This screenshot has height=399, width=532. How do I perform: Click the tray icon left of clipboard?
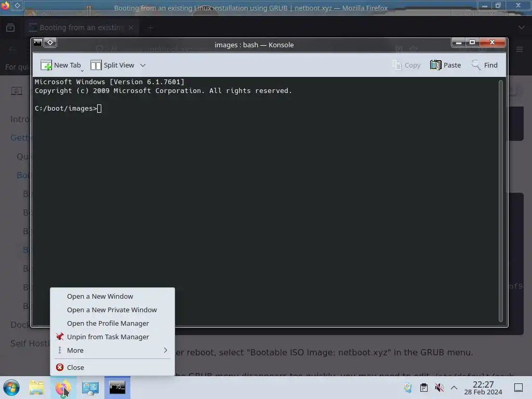408,388
